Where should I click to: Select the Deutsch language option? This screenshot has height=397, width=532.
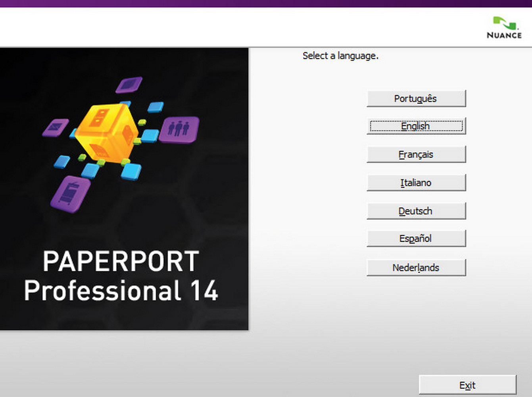[x=416, y=211]
